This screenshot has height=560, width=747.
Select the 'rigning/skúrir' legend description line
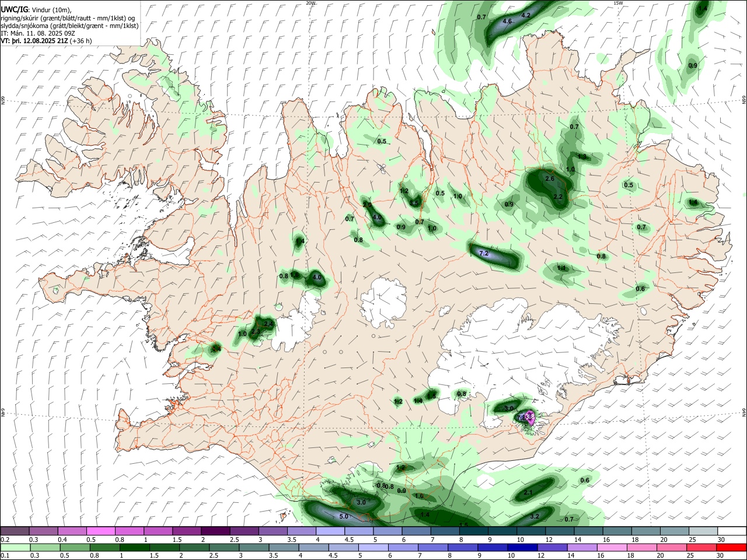click(68, 17)
